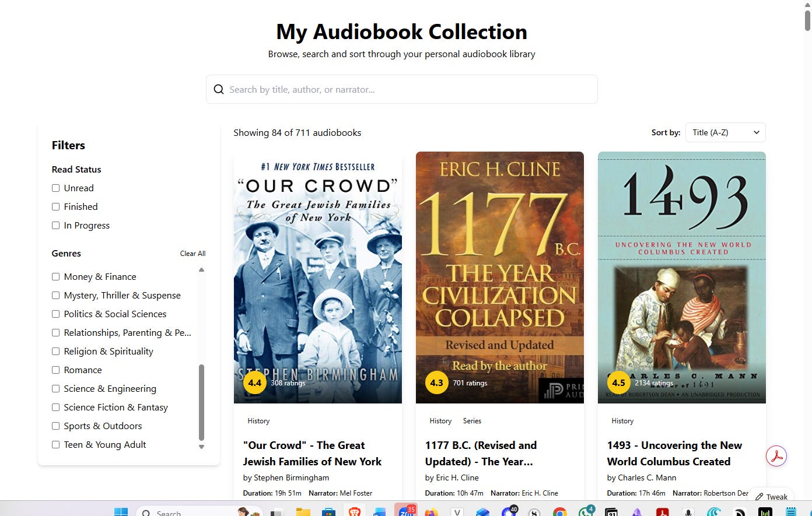
Task: Open the 1493 book cover
Action: 682,278
